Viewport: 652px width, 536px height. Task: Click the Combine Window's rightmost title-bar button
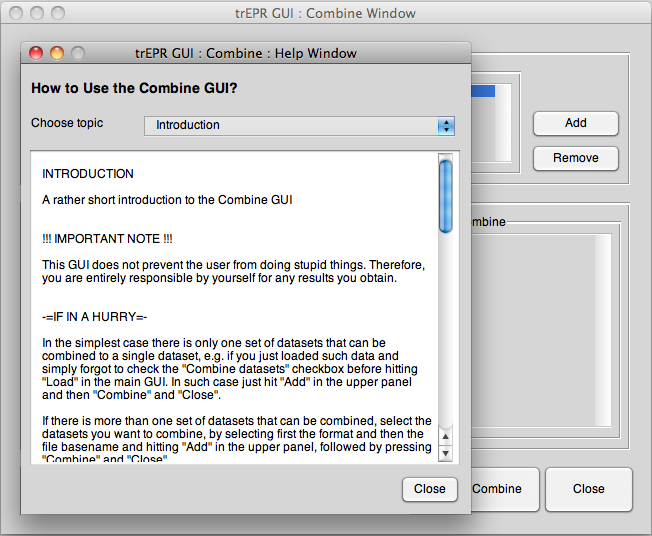(58, 14)
